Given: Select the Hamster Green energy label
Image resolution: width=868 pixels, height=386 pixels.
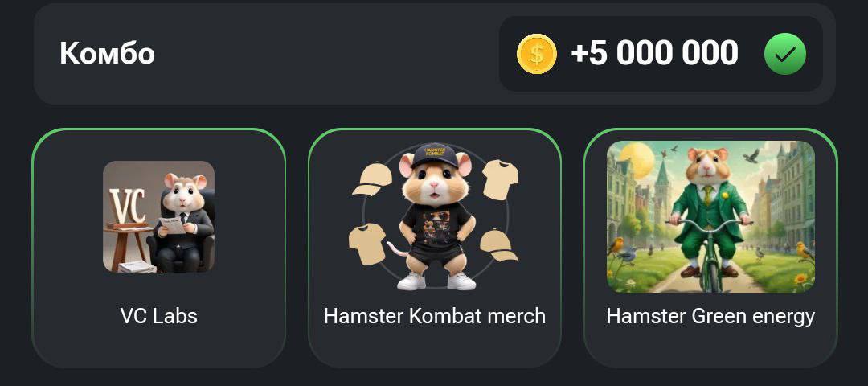Looking at the screenshot, I should (710, 316).
